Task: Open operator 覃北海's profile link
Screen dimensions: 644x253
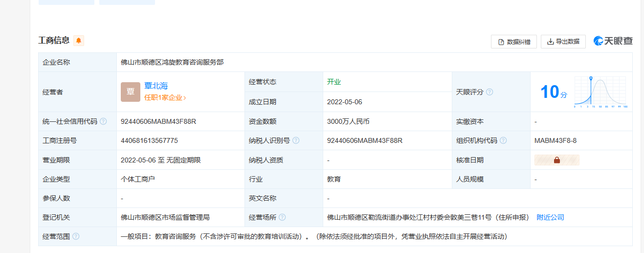Action: click(x=156, y=86)
